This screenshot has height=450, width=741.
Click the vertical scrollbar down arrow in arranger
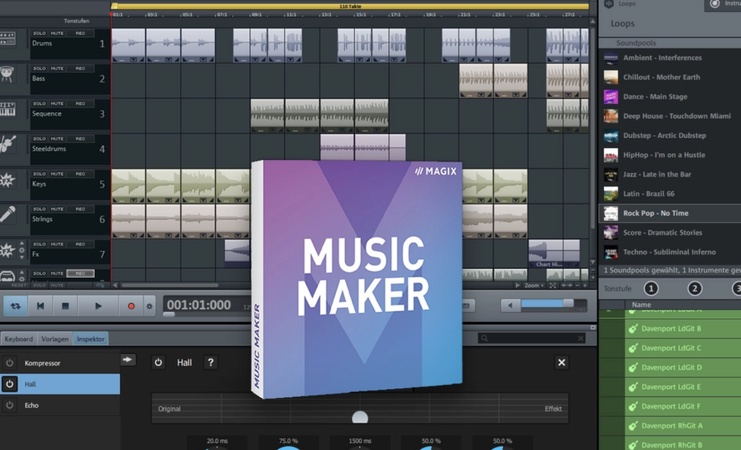pos(593,262)
